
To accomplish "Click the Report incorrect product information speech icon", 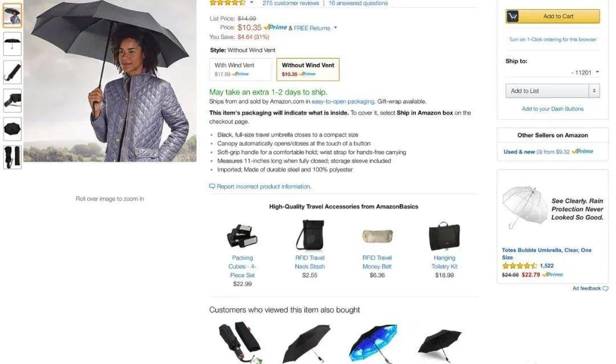I will click(x=212, y=186).
